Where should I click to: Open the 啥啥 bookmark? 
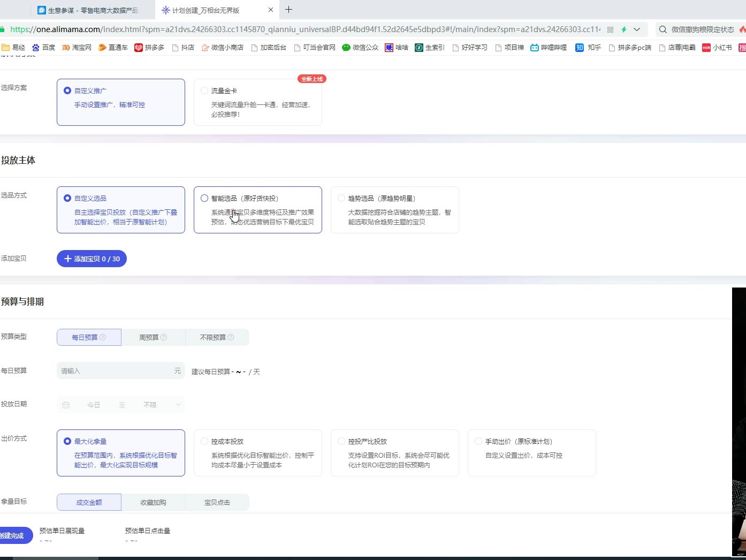397,48
